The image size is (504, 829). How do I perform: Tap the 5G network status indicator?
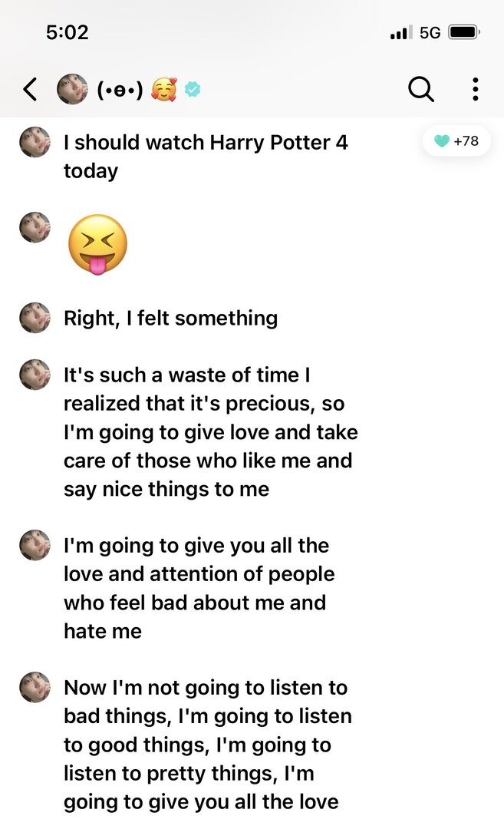[430, 33]
